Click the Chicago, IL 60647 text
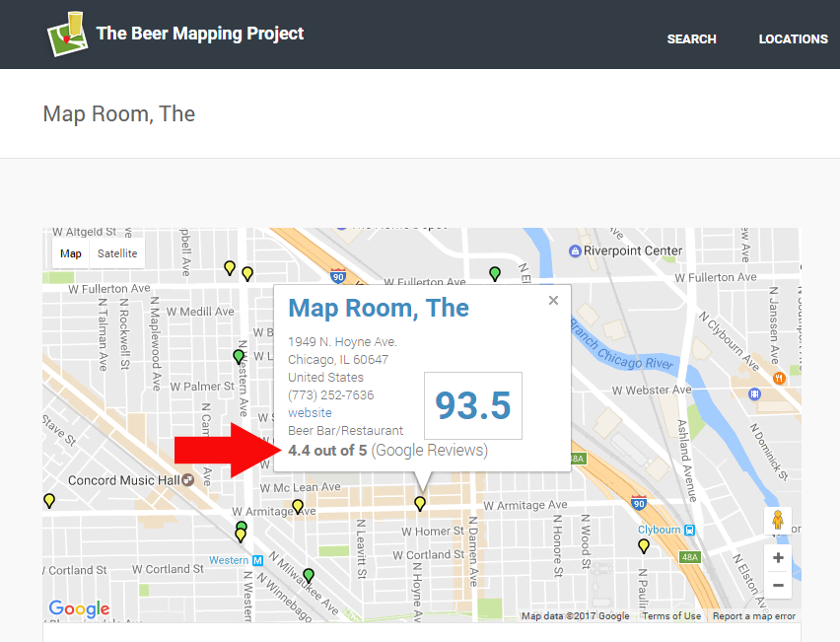The height and width of the screenshot is (642, 840). pyautogui.click(x=338, y=360)
